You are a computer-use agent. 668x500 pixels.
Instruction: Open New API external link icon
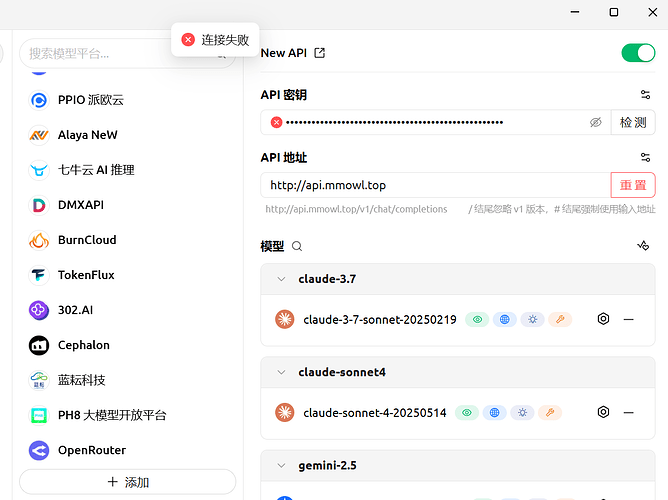coord(320,53)
